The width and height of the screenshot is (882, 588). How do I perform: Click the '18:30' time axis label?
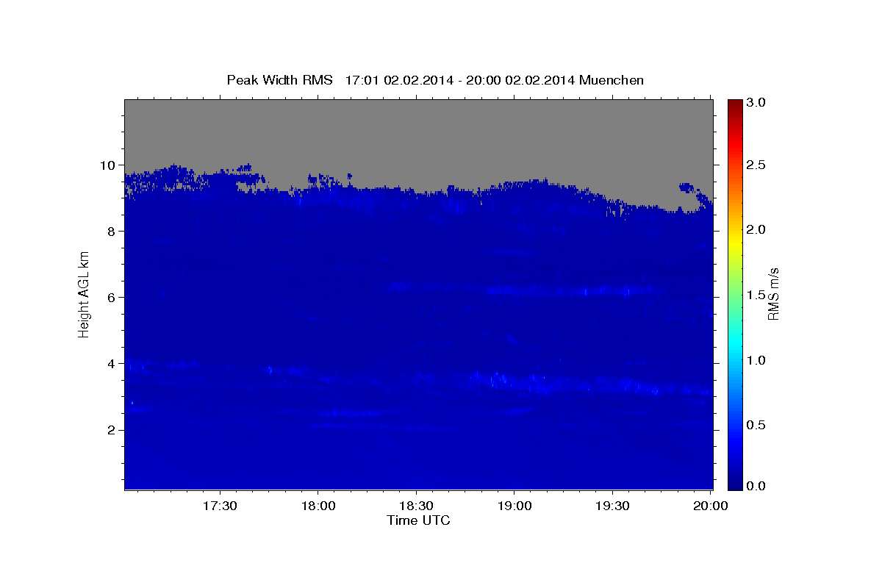[x=416, y=506]
